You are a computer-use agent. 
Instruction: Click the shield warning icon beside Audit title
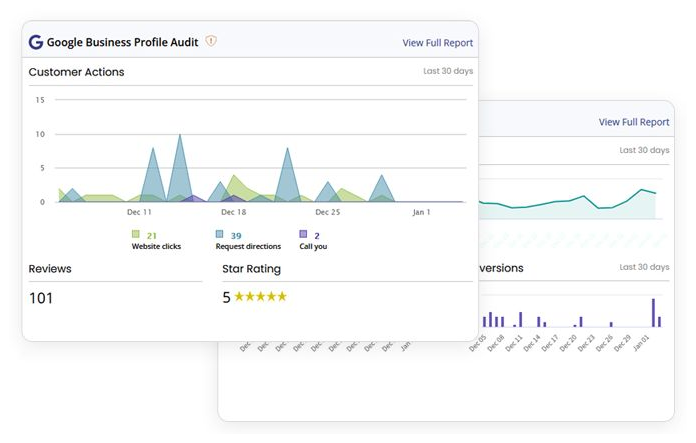tap(211, 41)
